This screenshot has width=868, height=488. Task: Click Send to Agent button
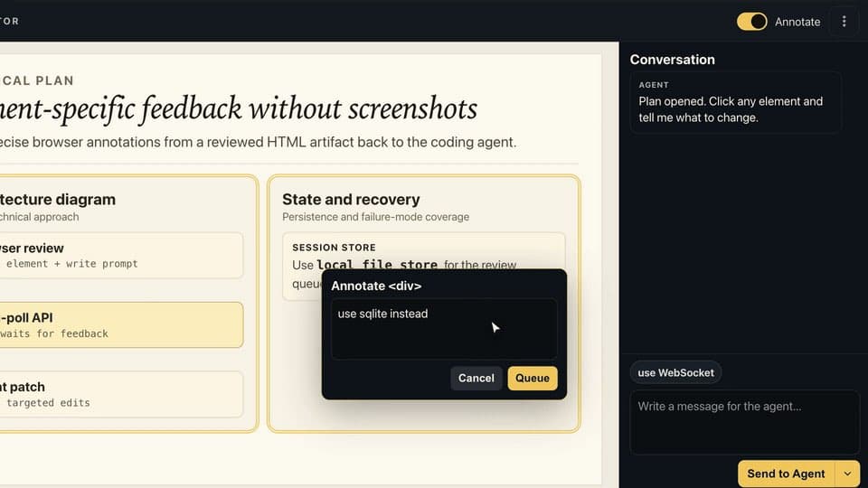(786, 474)
